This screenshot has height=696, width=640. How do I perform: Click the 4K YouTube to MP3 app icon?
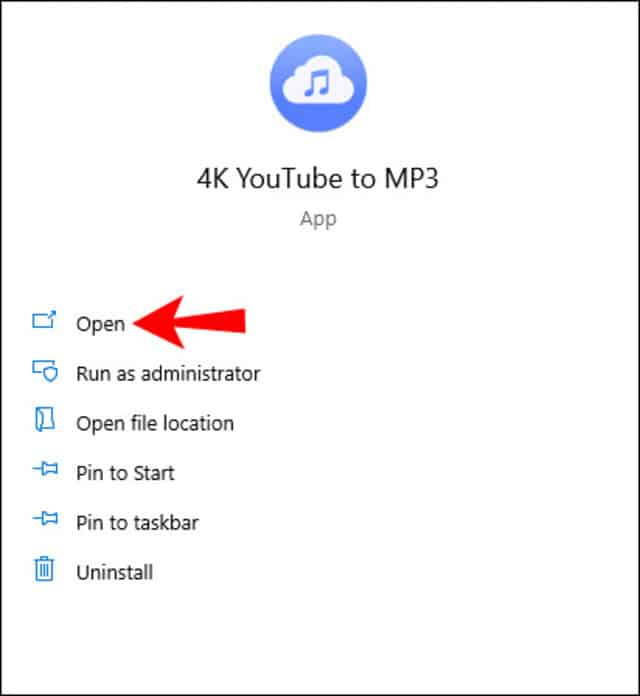318,83
